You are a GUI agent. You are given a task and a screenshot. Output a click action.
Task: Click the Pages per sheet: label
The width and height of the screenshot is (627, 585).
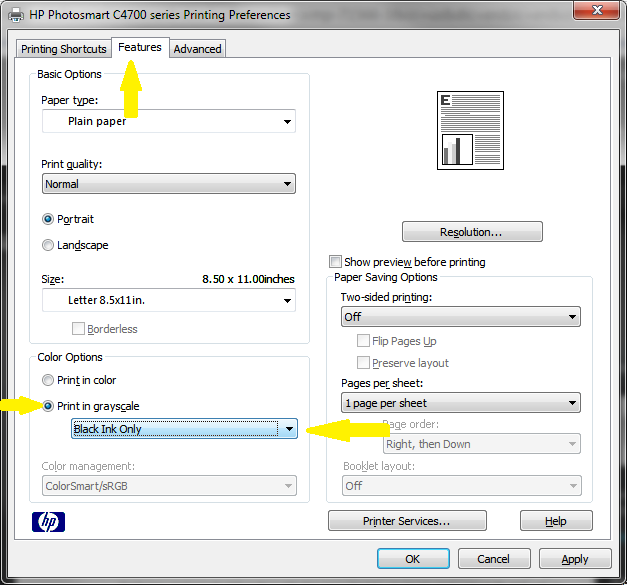(x=382, y=383)
